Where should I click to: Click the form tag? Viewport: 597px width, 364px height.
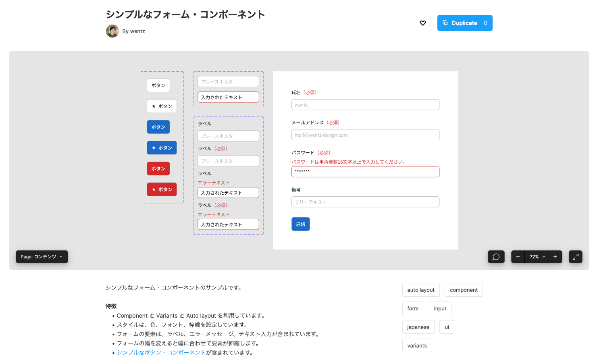413,308
